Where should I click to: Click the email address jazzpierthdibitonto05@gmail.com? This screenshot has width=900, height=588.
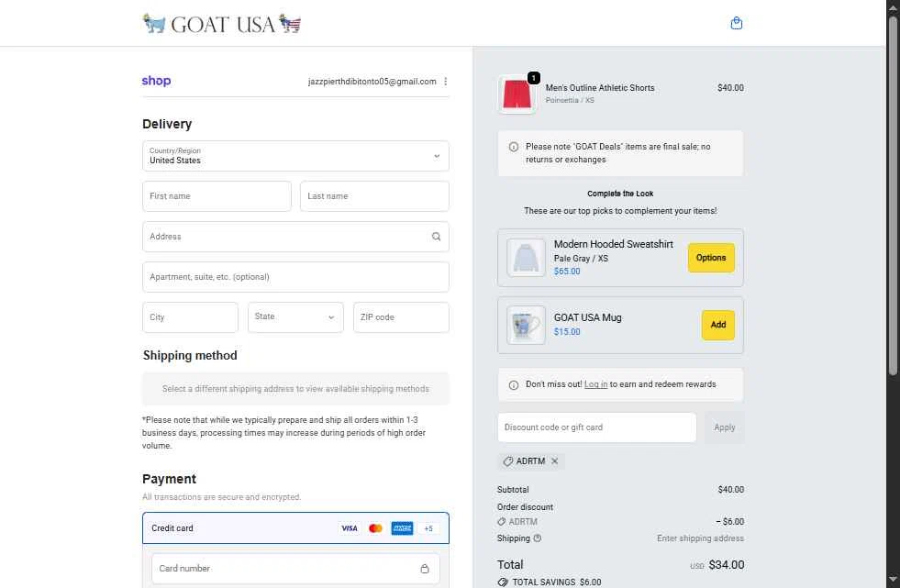372,82
